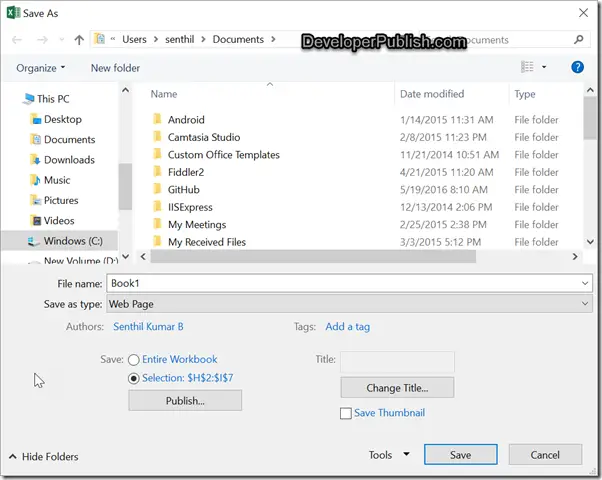Select Downloads in the navigation pane
The height and width of the screenshot is (480, 602).
[62, 160]
